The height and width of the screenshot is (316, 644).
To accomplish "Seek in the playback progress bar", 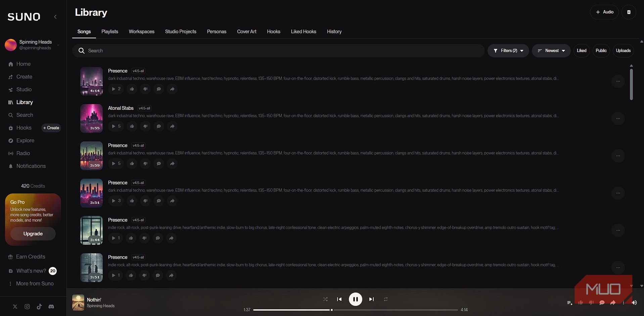I will point(355,310).
